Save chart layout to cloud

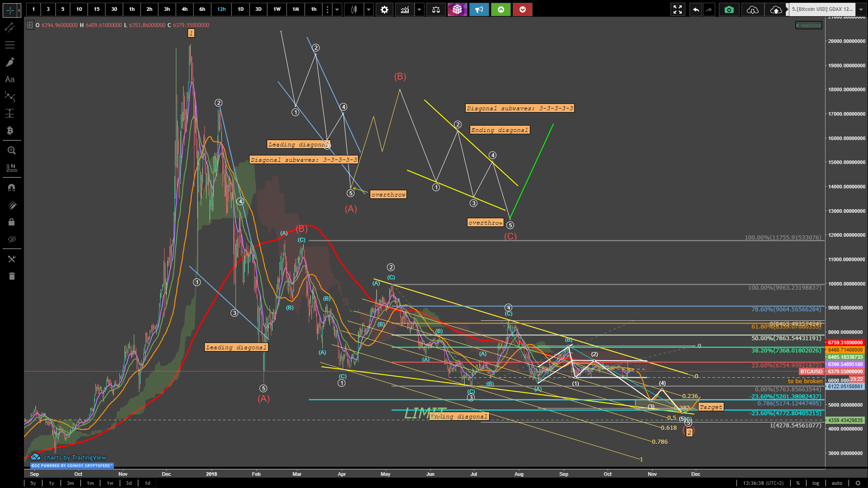coord(776,9)
